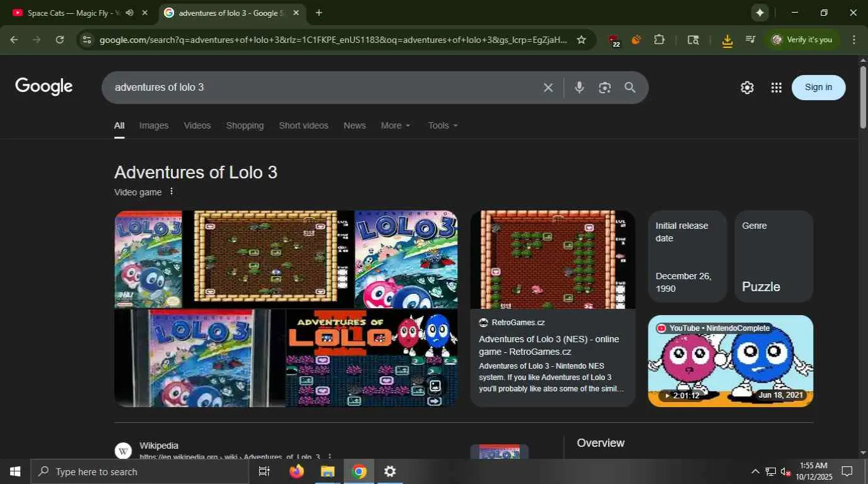Mute the Space Cats tab audio

tap(129, 13)
